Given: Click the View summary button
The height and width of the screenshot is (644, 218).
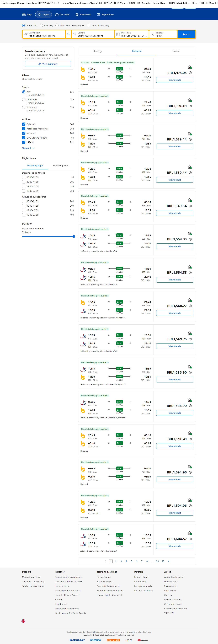Looking at the screenshot, I should tap(48, 64).
